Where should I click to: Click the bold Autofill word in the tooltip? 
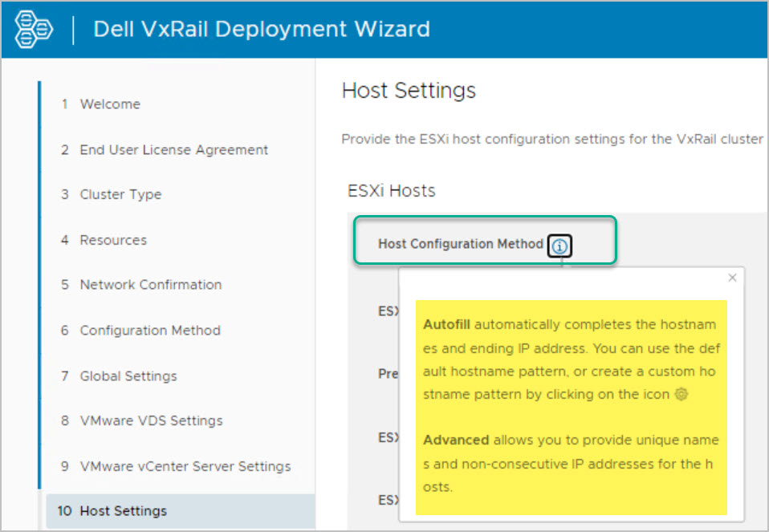446,325
